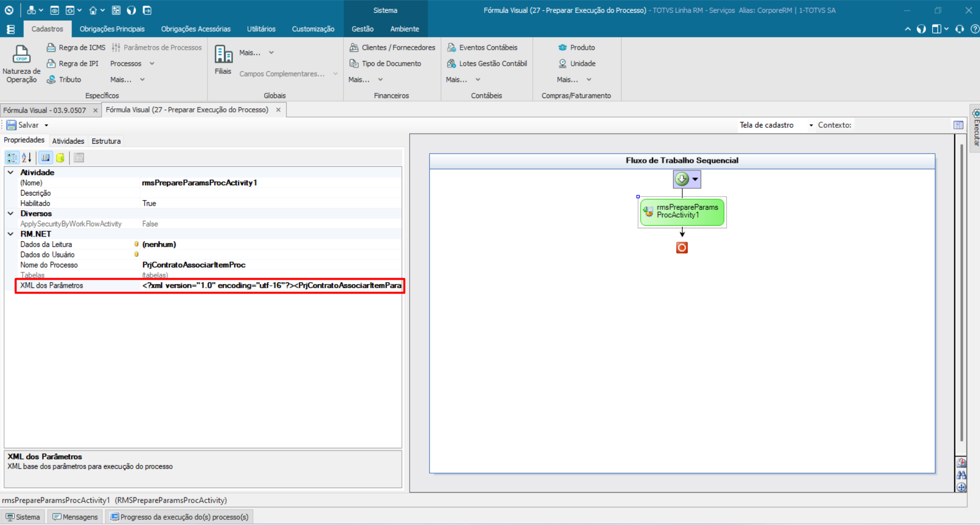Open Regra de ICMS

(x=76, y=47)
